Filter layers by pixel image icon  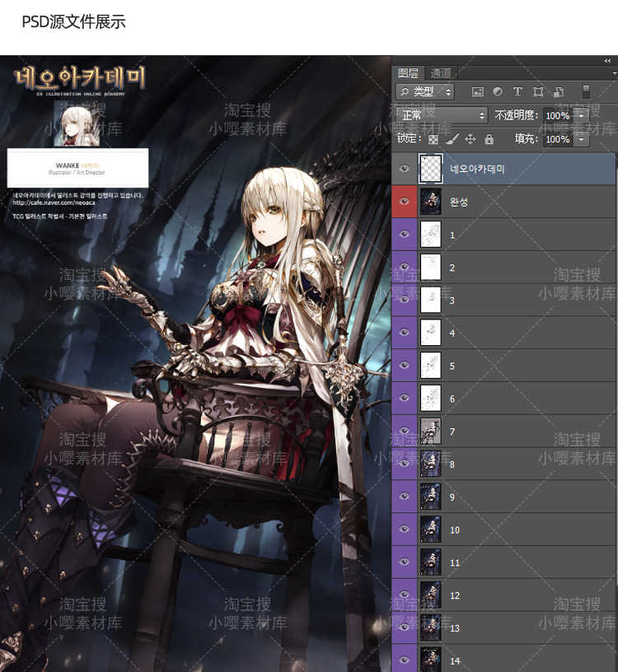click(x=477, y=91)
